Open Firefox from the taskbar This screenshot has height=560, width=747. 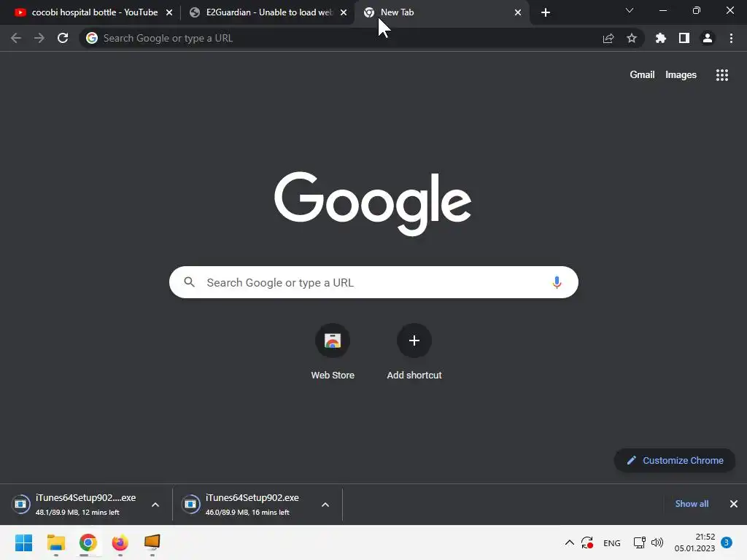coord(120,542)
